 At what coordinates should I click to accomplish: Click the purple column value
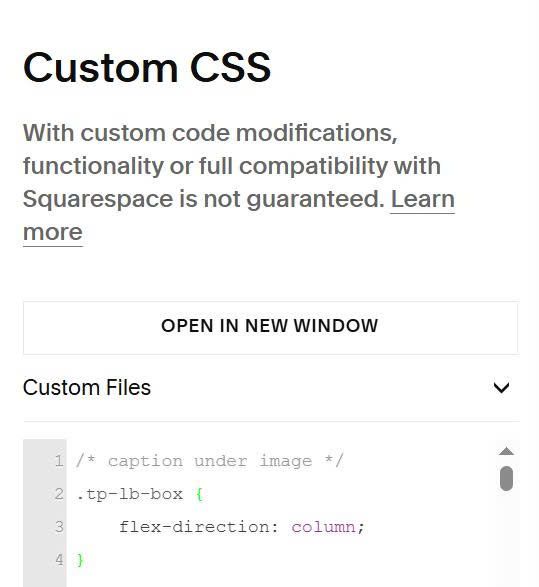click(x=323, y=527)
